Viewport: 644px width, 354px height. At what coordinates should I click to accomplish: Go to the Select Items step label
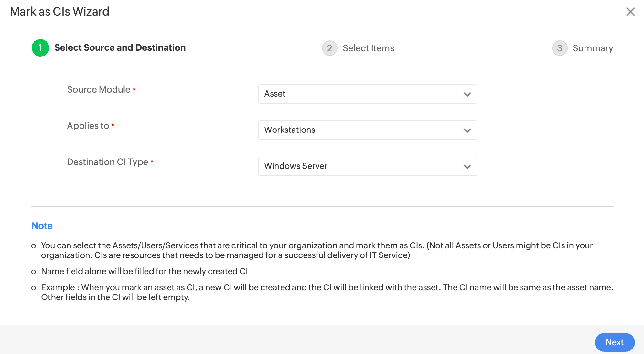click(x=368, y=48)
